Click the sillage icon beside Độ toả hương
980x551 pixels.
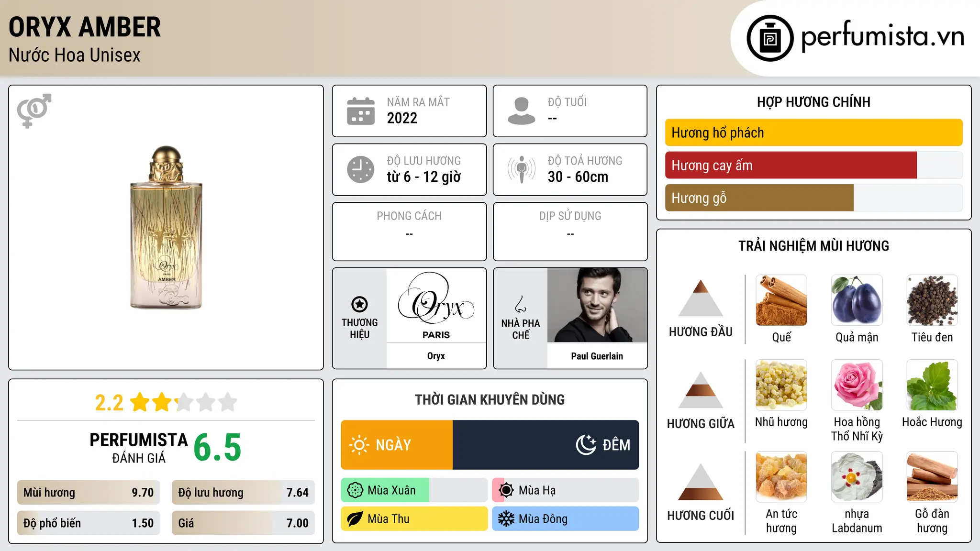point(522,169)
